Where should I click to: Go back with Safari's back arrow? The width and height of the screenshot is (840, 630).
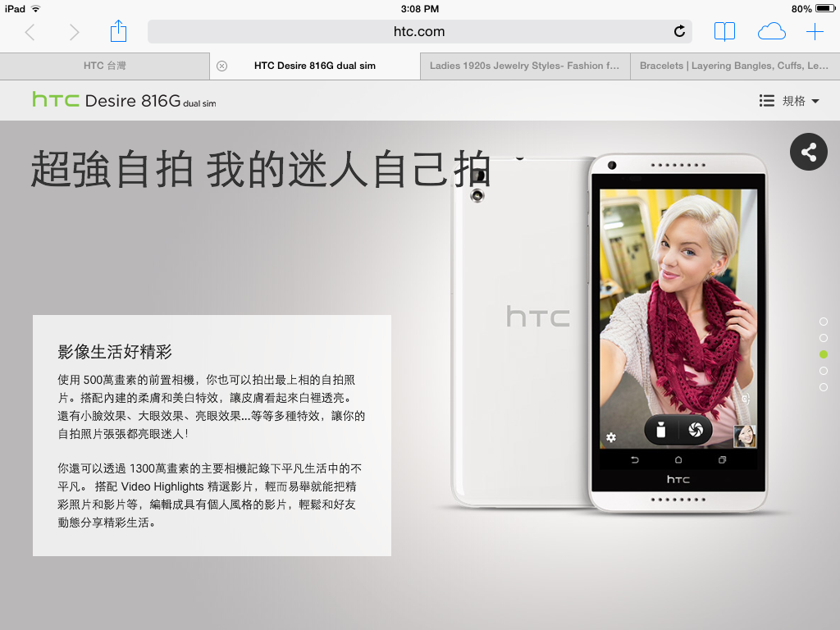point(30,32)
